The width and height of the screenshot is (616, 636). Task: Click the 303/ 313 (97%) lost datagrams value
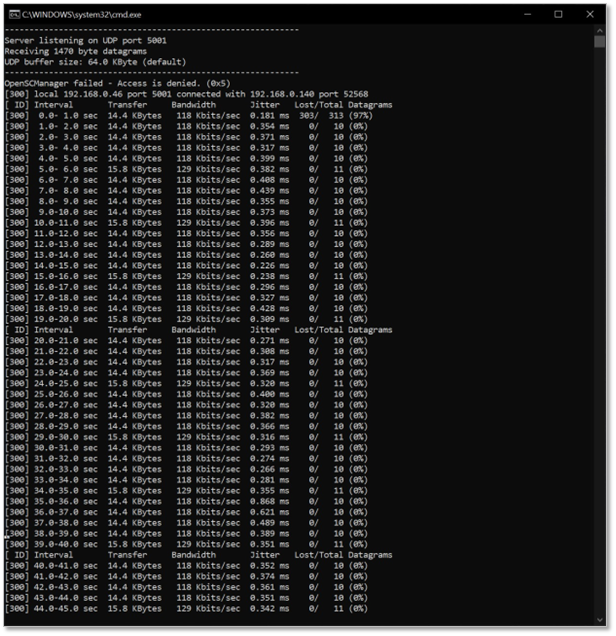coord(333,113)
